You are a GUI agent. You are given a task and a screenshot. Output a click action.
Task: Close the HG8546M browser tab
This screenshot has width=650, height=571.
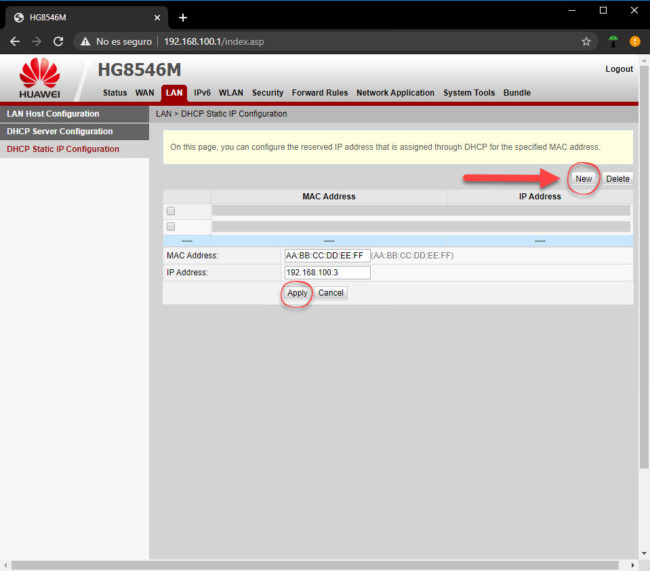click(x=157, y=18)
